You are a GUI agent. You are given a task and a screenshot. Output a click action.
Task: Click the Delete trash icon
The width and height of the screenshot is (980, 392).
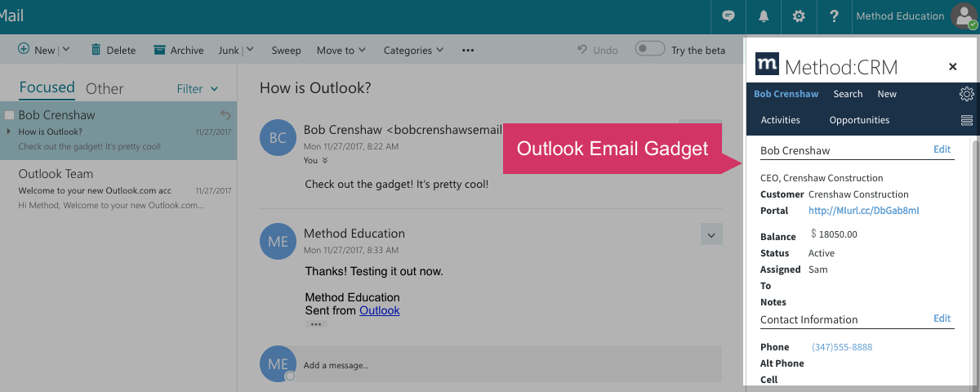(96, 50)
